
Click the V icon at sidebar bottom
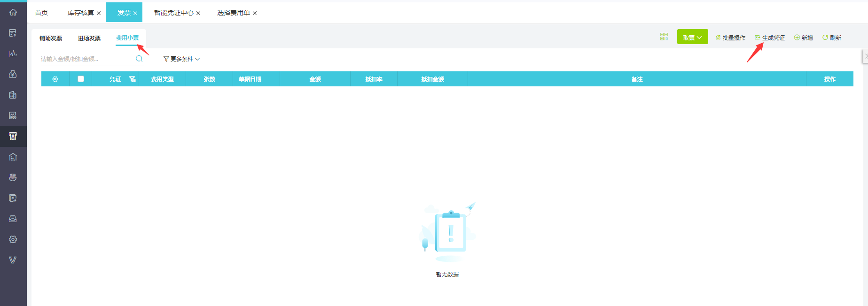coord(13,260)
